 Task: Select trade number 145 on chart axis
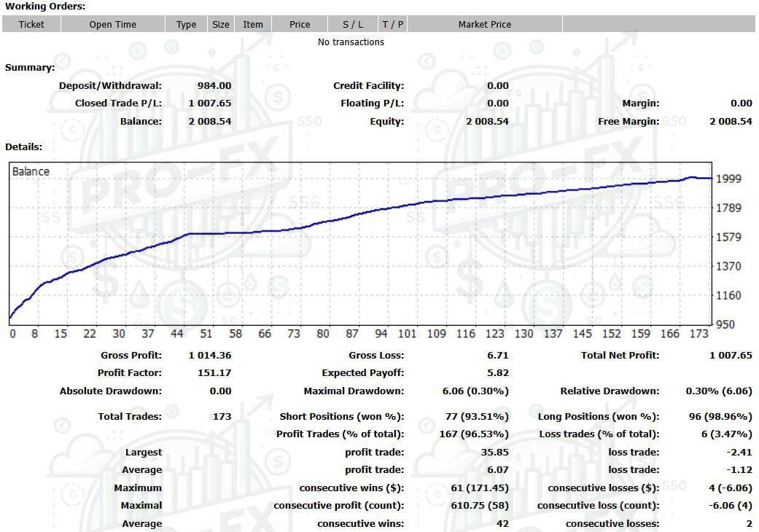(x=583, y=334)
